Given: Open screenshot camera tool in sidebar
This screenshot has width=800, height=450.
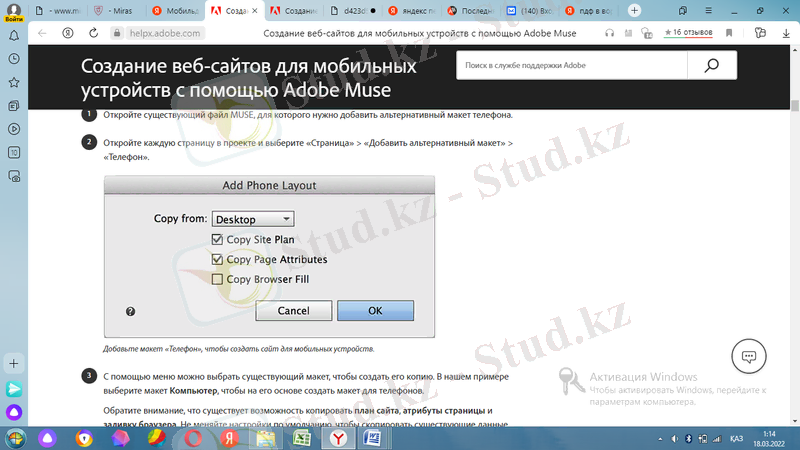Looking at the screenshot, I should tap(14, 176).
